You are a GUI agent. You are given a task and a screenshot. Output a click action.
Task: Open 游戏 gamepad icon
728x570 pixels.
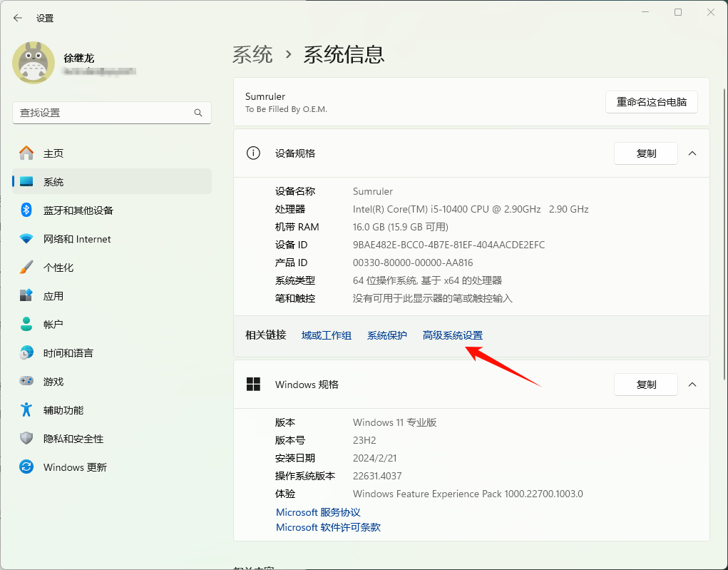pos(26,381)
